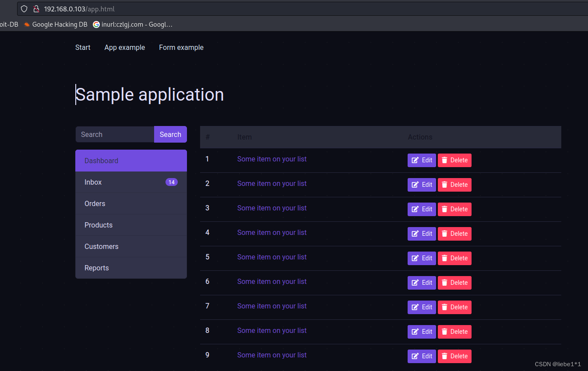This screenshot has width=588, height=371.
Task: Delete item in row 8
Action: (454, 332)
